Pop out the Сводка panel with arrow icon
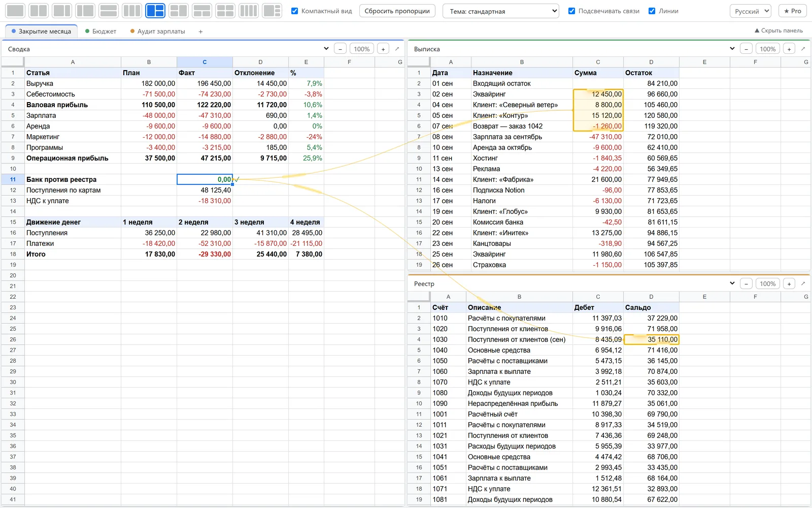 pyautogui.click(x=397, y=49)
